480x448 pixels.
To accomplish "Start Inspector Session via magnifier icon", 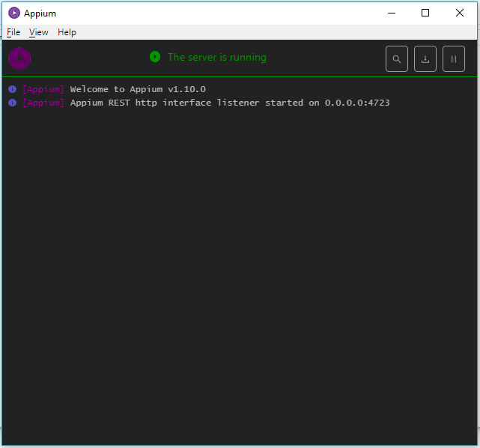I will click(x=396, y=58).
